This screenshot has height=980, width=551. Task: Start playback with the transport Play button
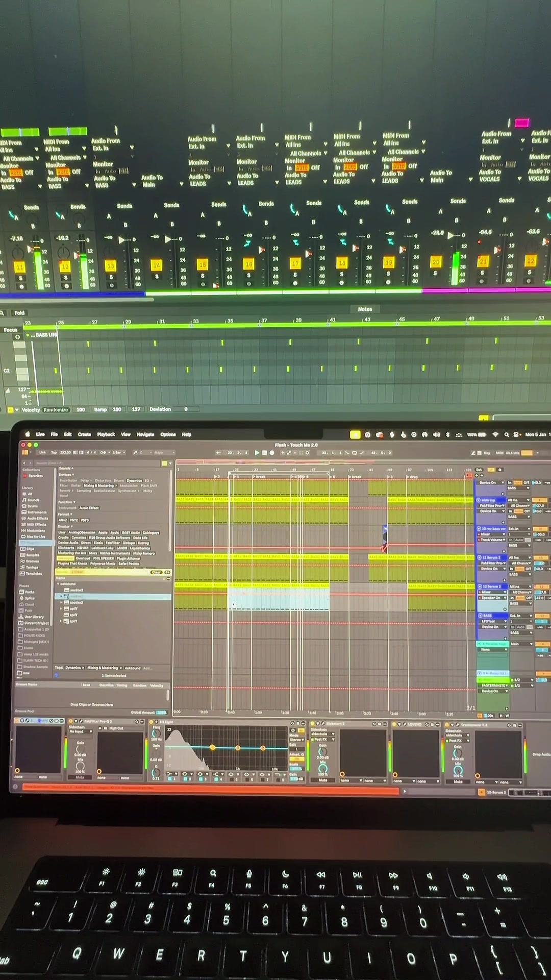(x=257, y=453)
